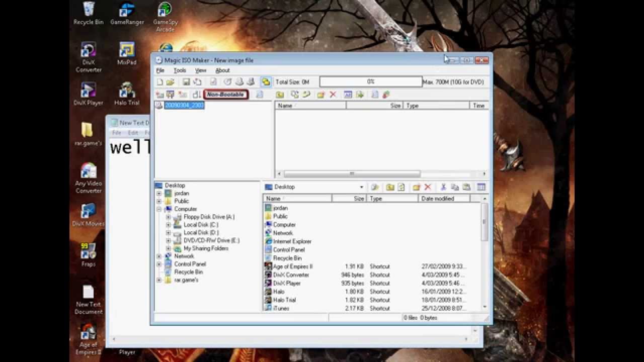Select Recycle Bin in folder tree
Viewport: 644px width, 362px height.
pyautogui.click(x=188, y=272)
